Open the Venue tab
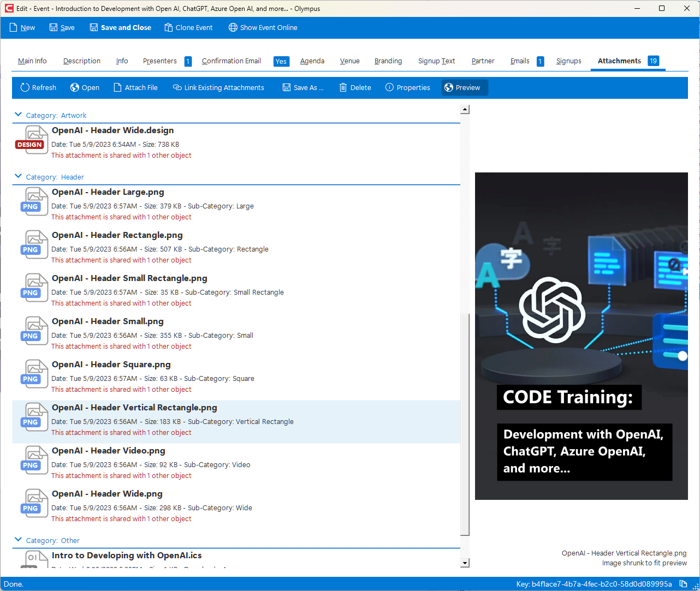The image size is (700, 591). point(350,61)
